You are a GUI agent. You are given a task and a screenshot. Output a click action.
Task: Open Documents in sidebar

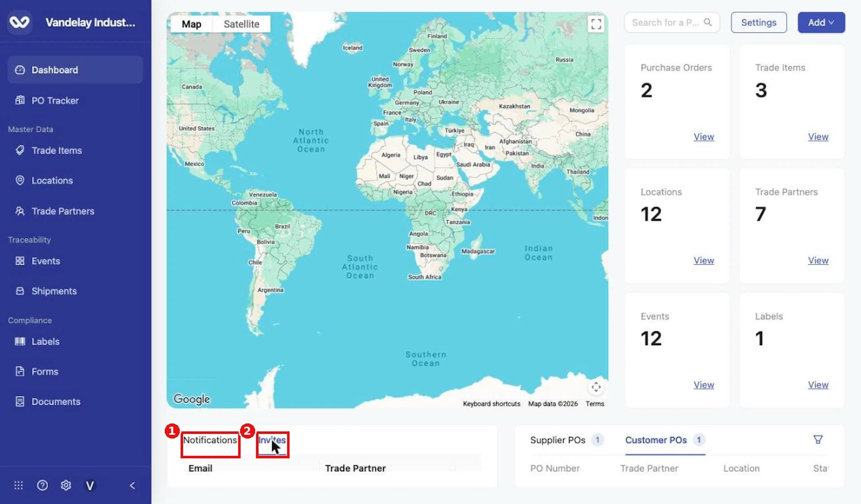tap(75, 402)
